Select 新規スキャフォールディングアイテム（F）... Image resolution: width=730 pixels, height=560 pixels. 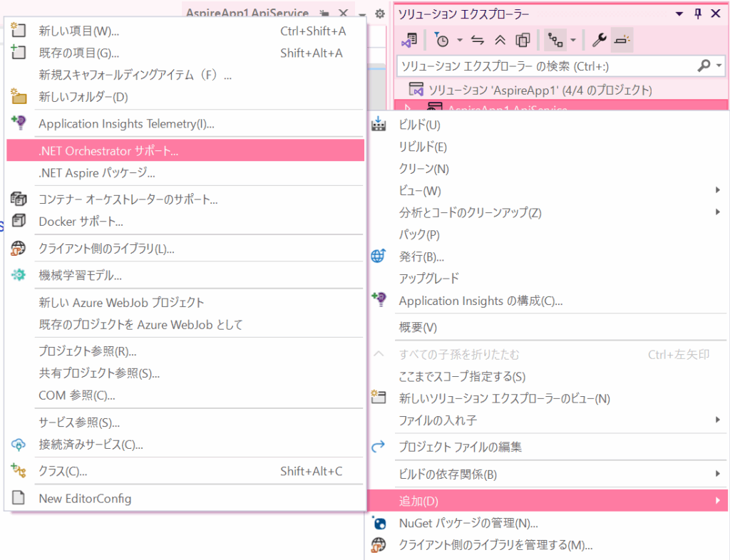185,75
